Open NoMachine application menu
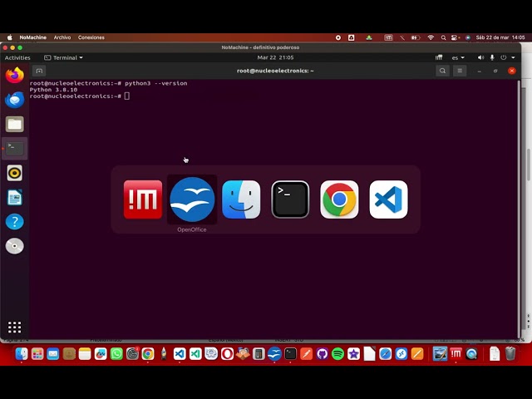 click(33, 37)
